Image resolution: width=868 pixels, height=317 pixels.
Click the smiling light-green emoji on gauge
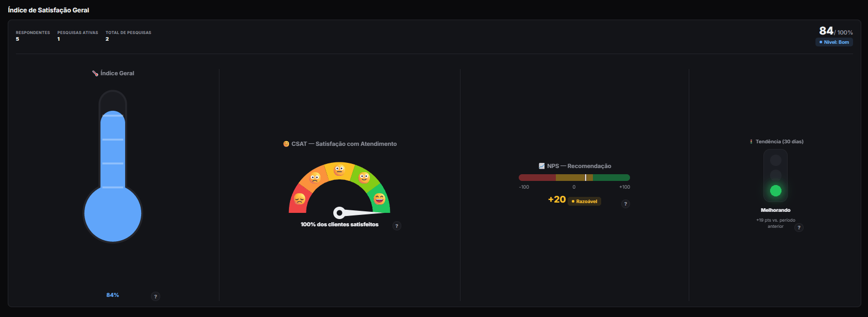click(364, 178)
